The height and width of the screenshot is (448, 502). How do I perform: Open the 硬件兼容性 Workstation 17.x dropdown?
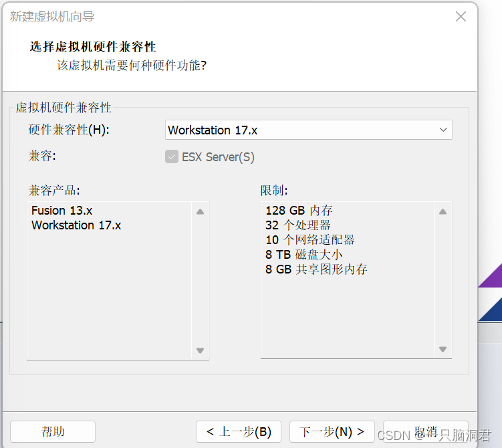point(308,130)
